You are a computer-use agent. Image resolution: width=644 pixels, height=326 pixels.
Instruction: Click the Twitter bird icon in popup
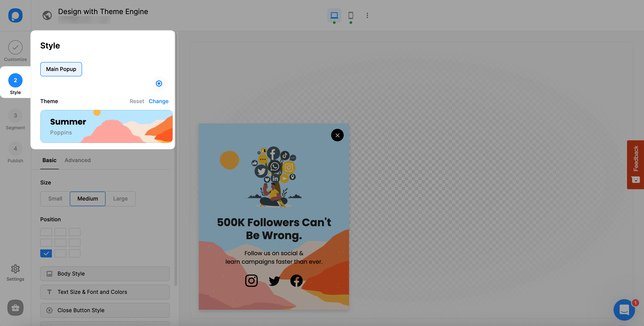coord(274,281)
